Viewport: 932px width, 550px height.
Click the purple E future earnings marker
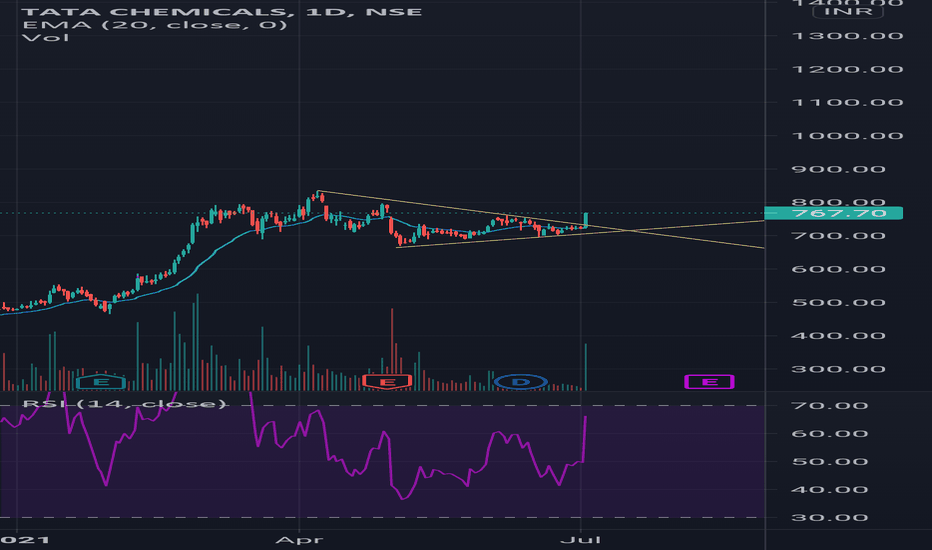click(709, 382)
